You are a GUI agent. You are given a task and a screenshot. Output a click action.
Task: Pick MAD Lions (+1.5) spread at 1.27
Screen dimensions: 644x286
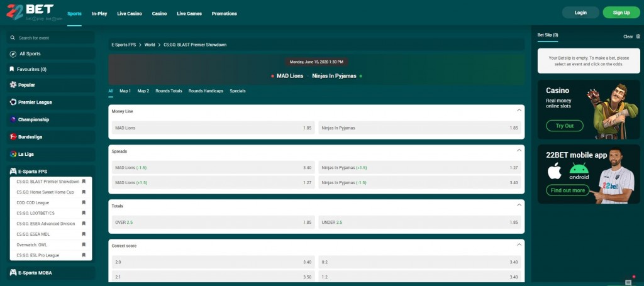coord(213,182)
